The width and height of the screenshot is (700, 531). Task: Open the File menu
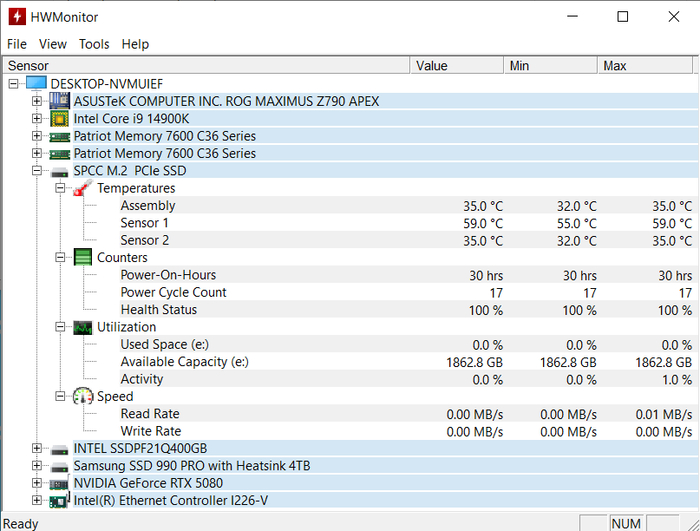coord(17,44)
